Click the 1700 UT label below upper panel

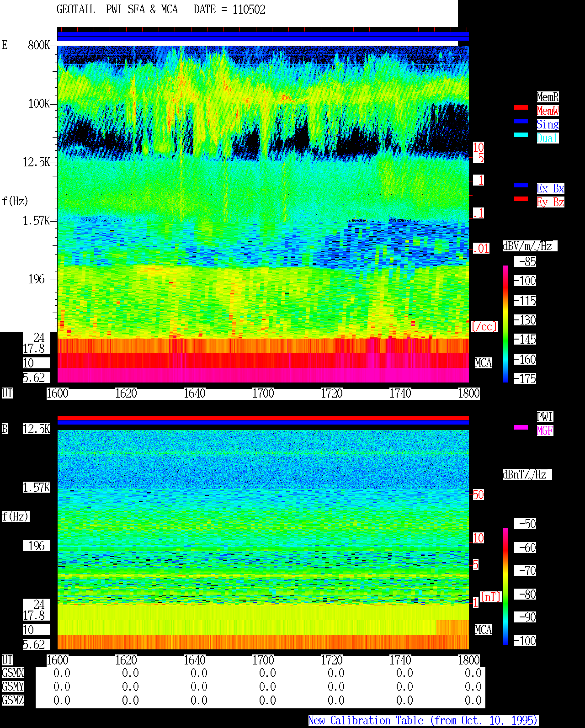point(263,393)
